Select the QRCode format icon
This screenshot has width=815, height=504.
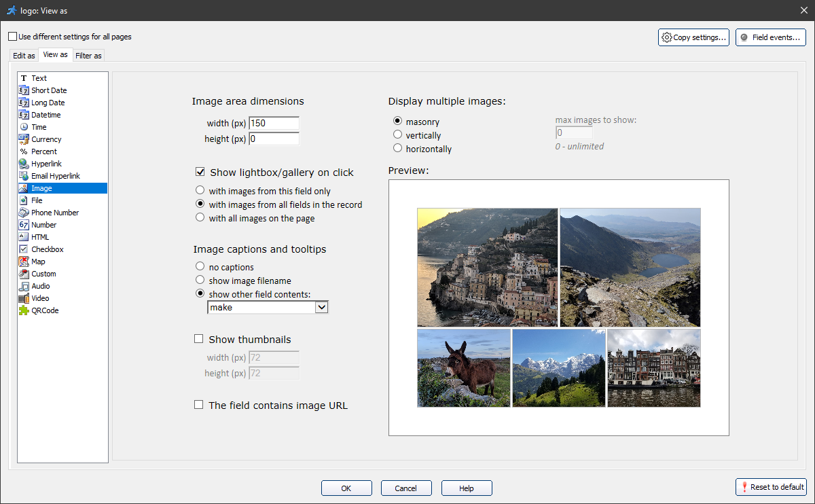24,310
